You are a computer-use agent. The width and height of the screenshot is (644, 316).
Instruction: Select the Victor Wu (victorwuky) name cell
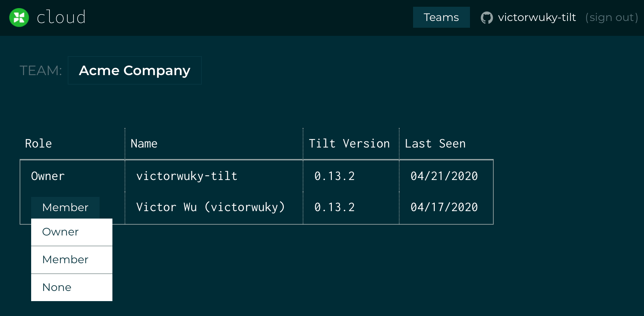click(210, 207)
